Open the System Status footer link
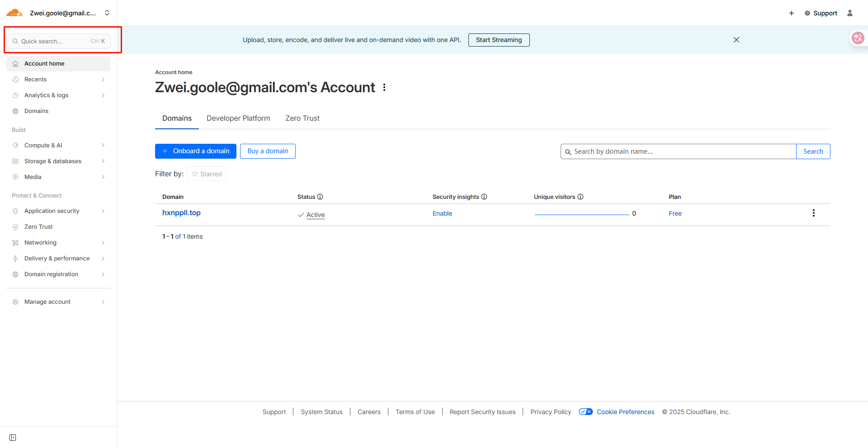Viewport: 868px width, 448px height. pos(321,412)
